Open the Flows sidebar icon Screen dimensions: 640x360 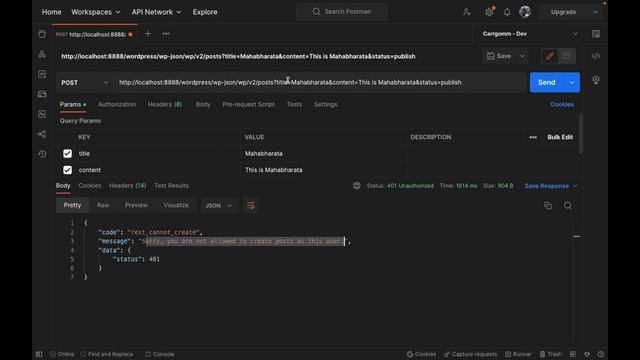(42, 134)
